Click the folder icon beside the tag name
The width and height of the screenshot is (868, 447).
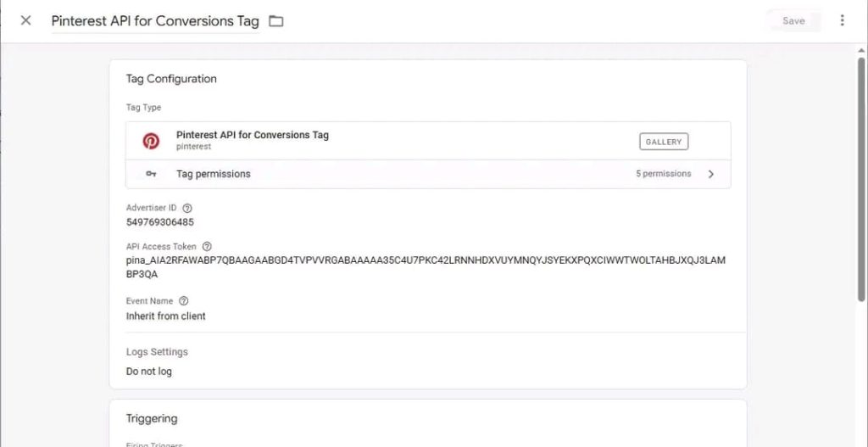(x=275, y=21)
